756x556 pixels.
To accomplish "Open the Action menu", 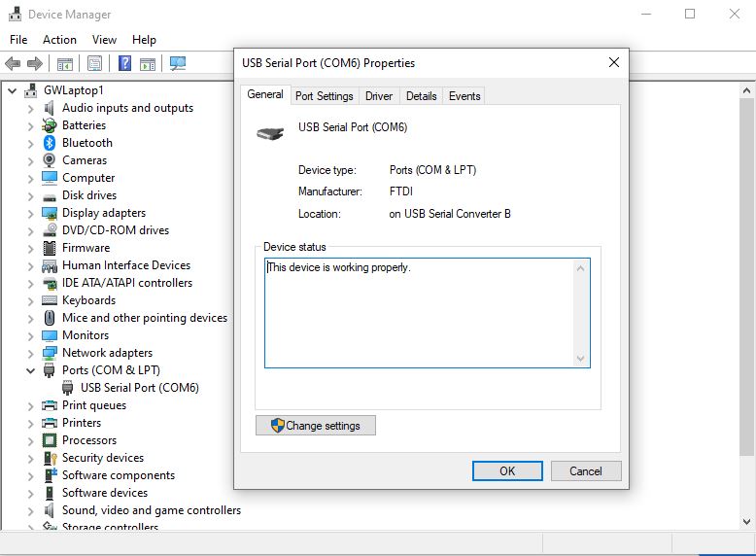I will (59, 40).
